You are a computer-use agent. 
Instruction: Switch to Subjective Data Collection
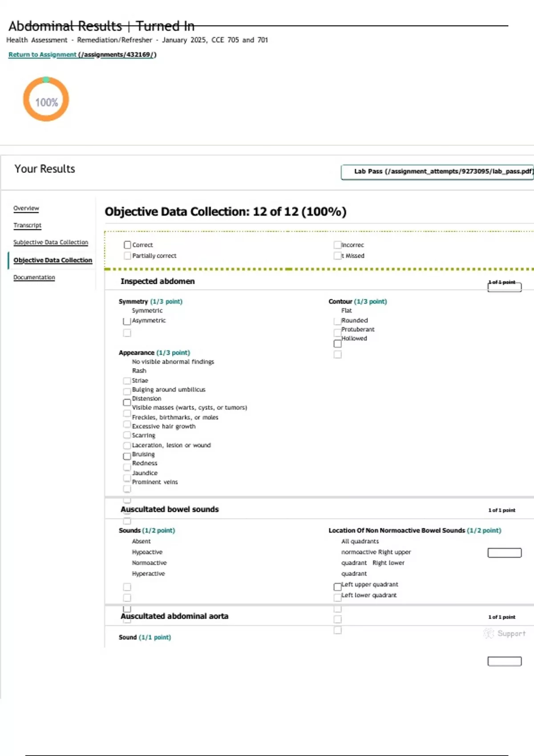tap(51, 242)
